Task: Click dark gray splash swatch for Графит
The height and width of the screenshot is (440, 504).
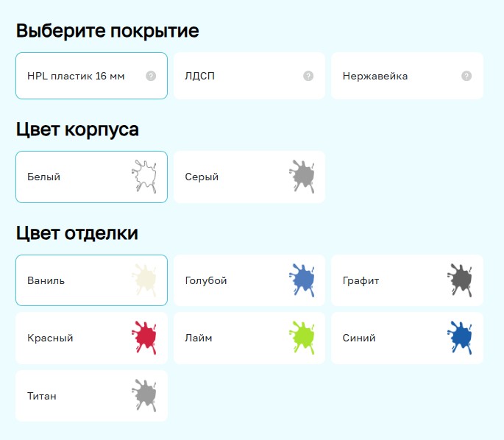Action: point(460,280)
